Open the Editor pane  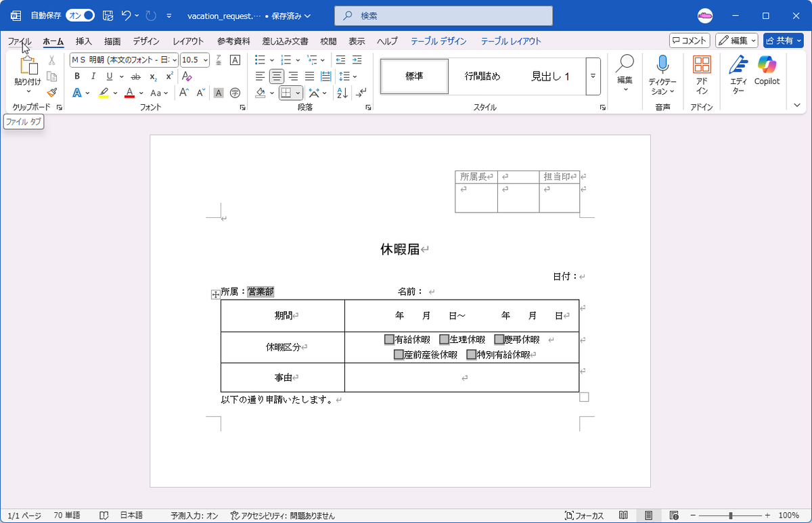click(738, 74)
